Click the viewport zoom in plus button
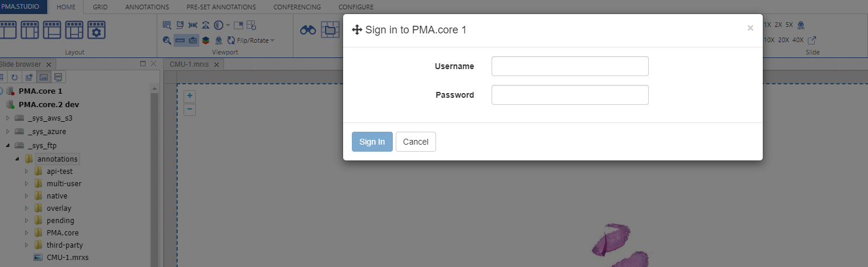 pos(189,95)
